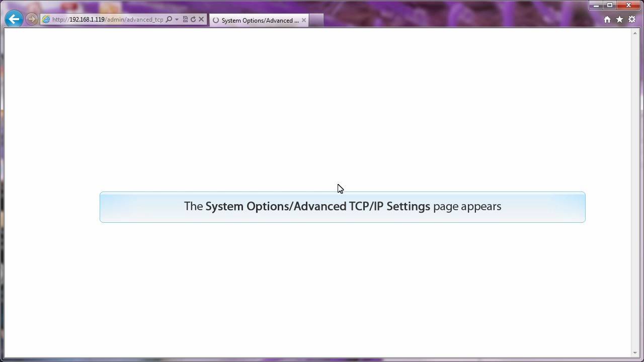644x362 pixels.
Task: Click the browser Forward arrow button
Action: click(31, 20)
